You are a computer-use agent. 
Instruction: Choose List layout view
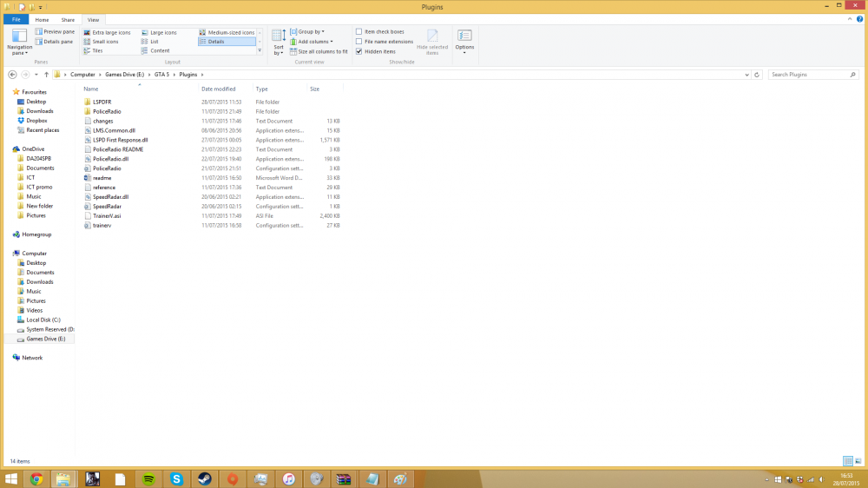150,42
